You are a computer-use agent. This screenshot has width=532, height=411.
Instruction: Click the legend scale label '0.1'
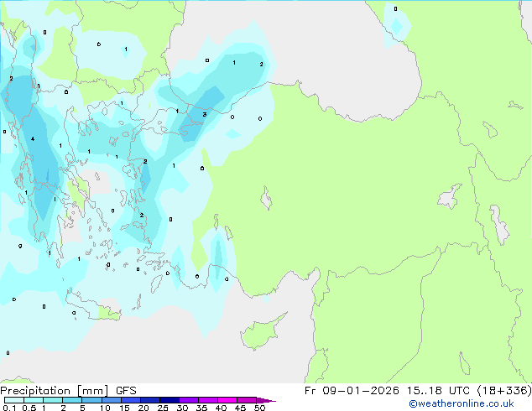9,408
